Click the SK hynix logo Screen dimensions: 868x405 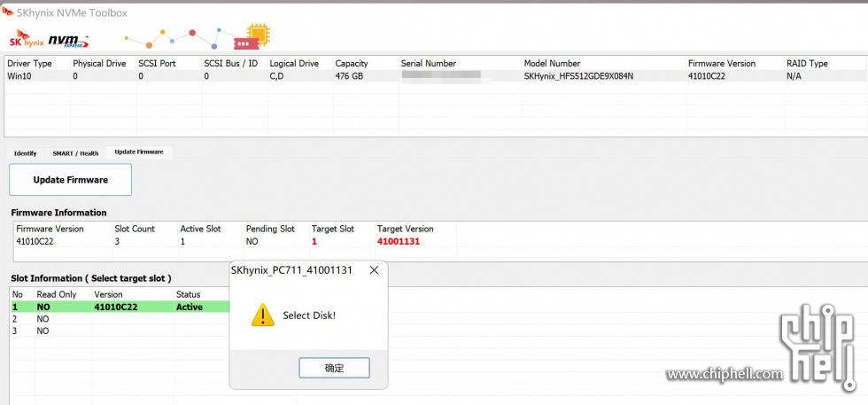[x=27, y=39]
